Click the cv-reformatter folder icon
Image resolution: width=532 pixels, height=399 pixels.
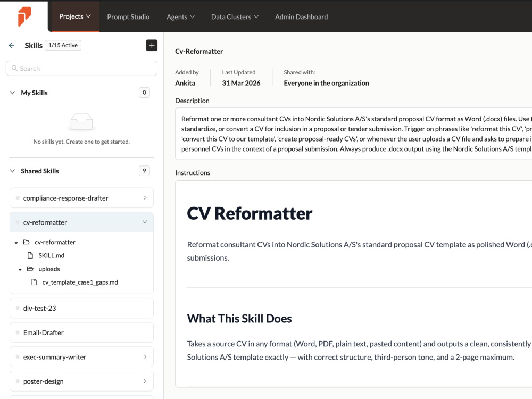pyautogui.click(x=27, y=242)
